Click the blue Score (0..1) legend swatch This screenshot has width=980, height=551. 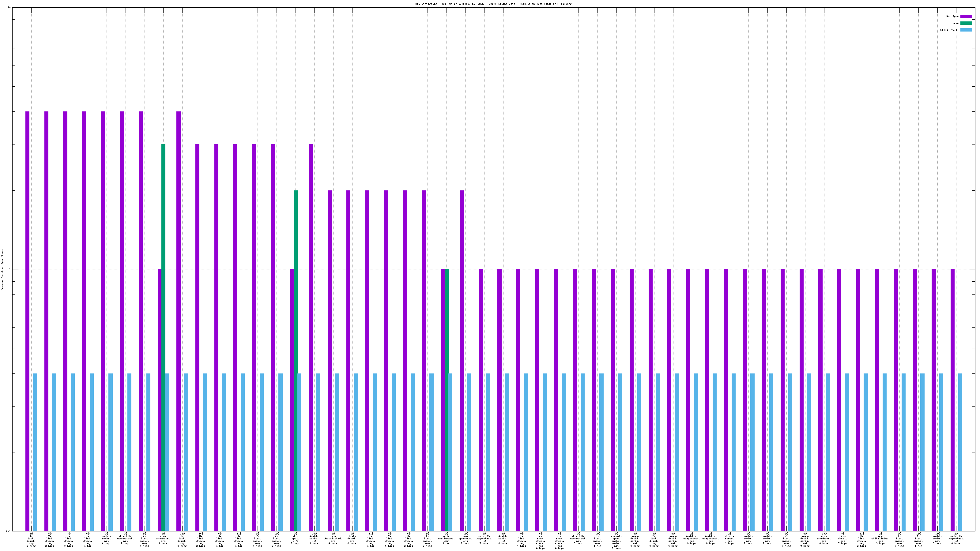pyautogui.click(x=966, y=30)
